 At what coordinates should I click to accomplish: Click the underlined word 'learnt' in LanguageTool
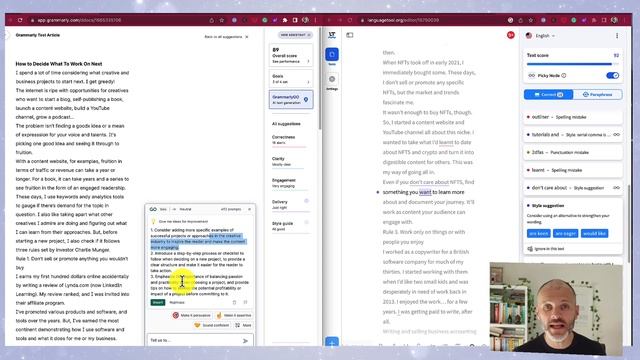pos(446,142)
